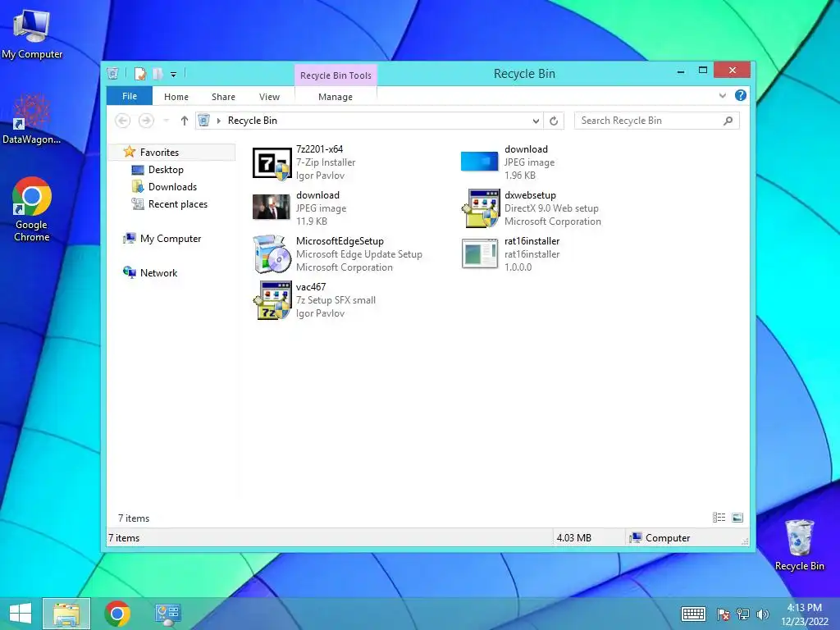Click File Explorer in the taskbar
This screenshot has height=630, width=840.
66,614
